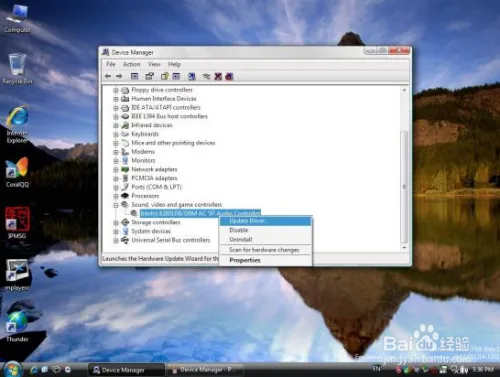Image resolution: width=500 pixels, height=377 pixels.
Task: Expand the Modems node
Action: [116, 152]
